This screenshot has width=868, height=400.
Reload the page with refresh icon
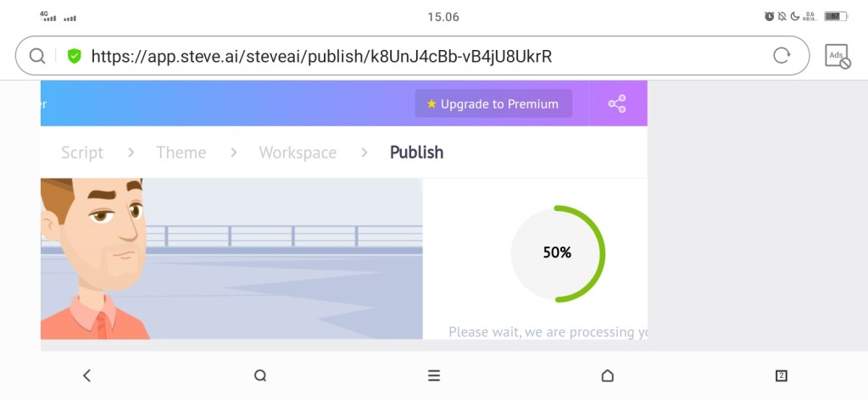[782, 56]
